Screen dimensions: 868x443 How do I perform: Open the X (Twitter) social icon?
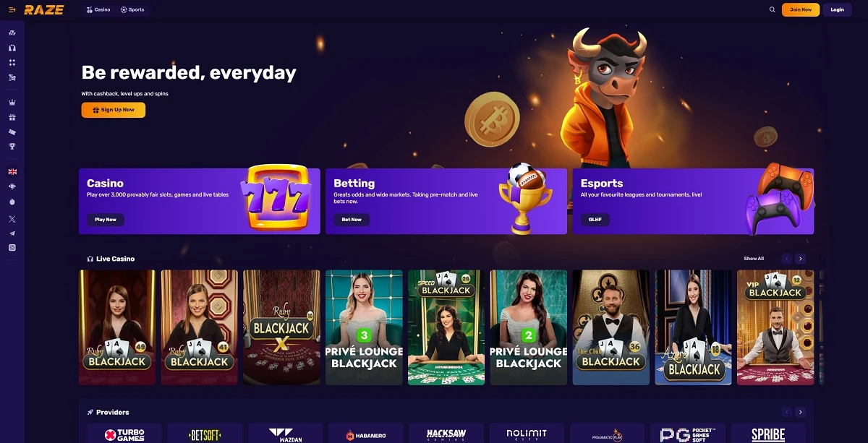(x=12, y=218)
